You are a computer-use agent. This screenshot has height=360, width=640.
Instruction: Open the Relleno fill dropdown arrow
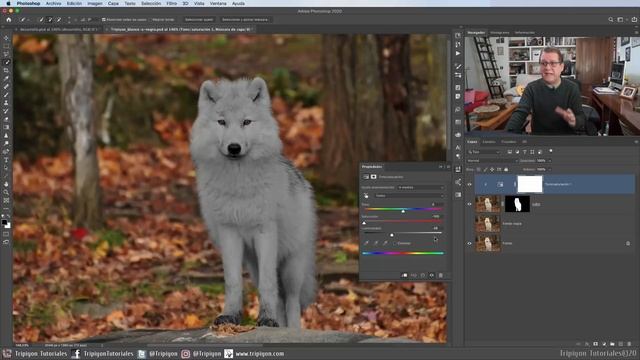tap(549, 169)
